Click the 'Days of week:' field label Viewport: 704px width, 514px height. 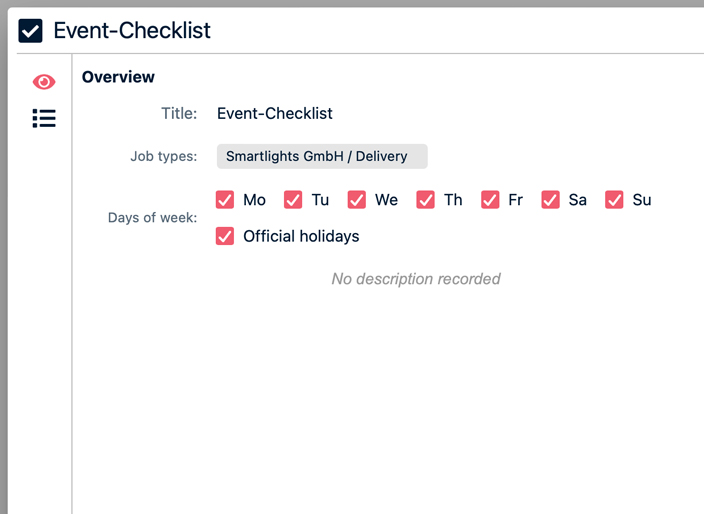152,218
